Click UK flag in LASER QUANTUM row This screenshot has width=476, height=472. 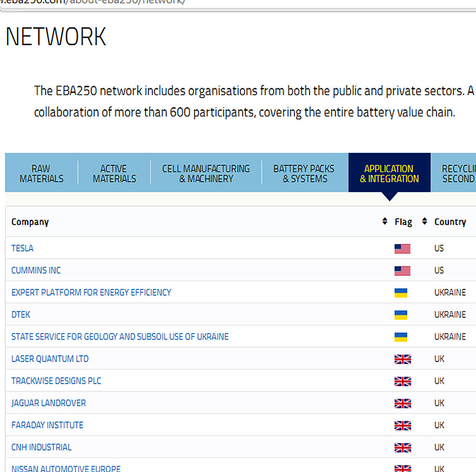tap(403, 360)
